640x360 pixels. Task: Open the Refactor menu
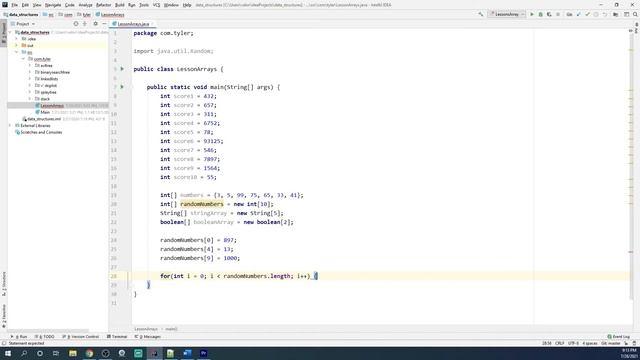[x=103, y=5]
